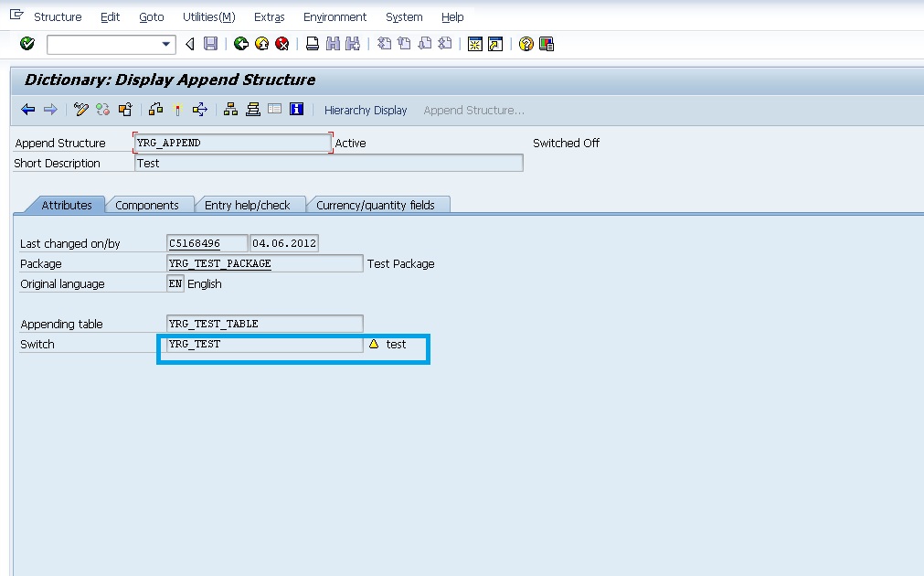This screenshot has height=576, width=924.
Task: Click the yellow warning triangle beside test
Action: pyautogui.click(x=374, y=344)
